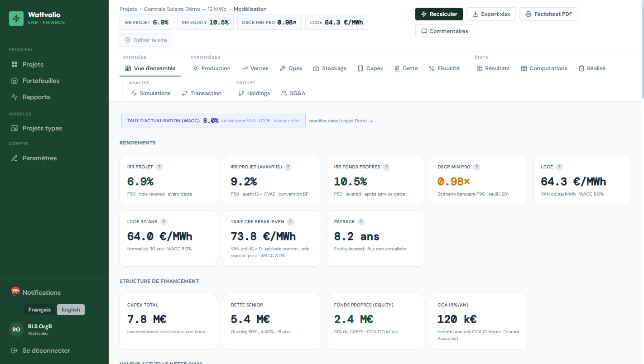Select the Français language option

point(39,310)
